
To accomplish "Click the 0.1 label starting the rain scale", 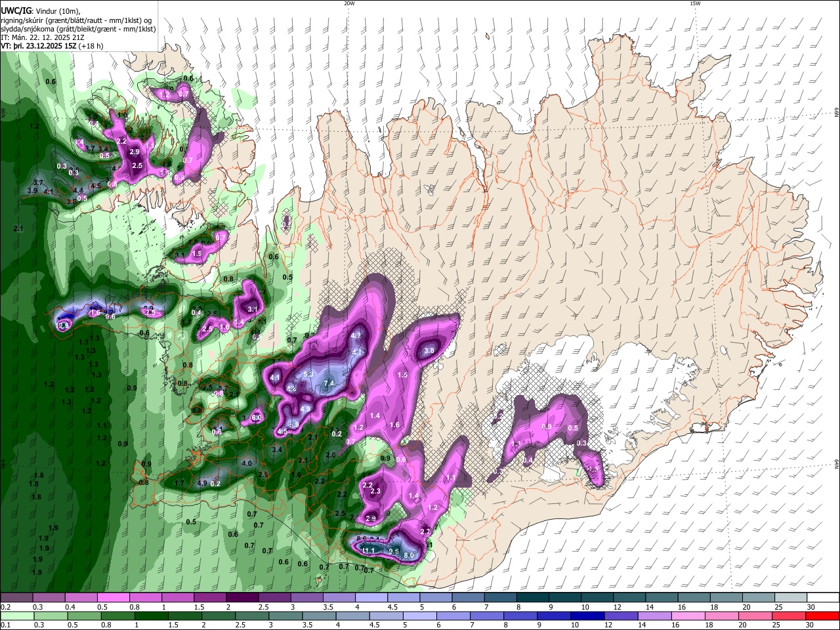I will pyautogui.click(x=5, y=625).
